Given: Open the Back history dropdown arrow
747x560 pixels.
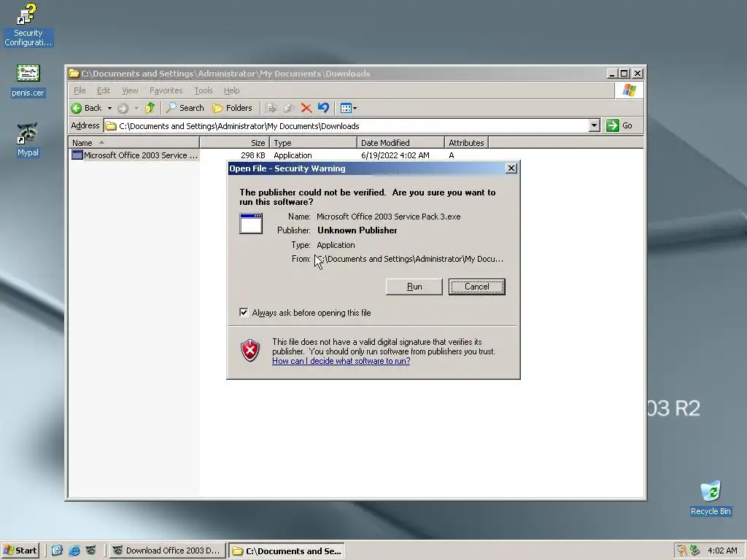Looking at the screenshot, I should click(x=109, y=108).
